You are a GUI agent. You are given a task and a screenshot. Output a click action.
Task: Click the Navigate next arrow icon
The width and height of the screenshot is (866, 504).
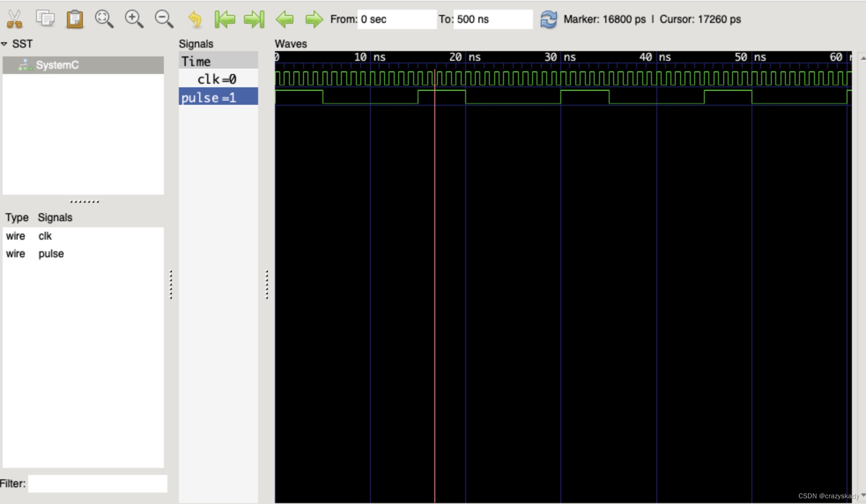313,19
